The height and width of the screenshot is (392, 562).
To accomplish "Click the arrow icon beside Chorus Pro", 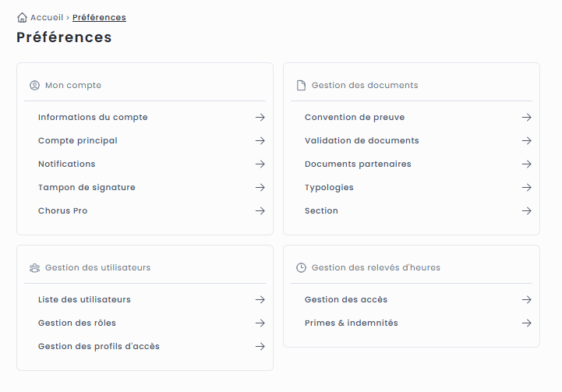I will 260,211.
